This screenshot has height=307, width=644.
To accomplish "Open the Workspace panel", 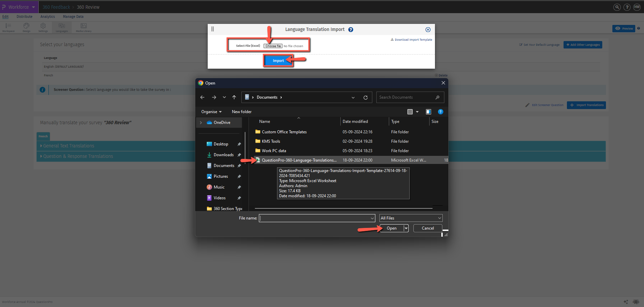I will pos(8,27).
